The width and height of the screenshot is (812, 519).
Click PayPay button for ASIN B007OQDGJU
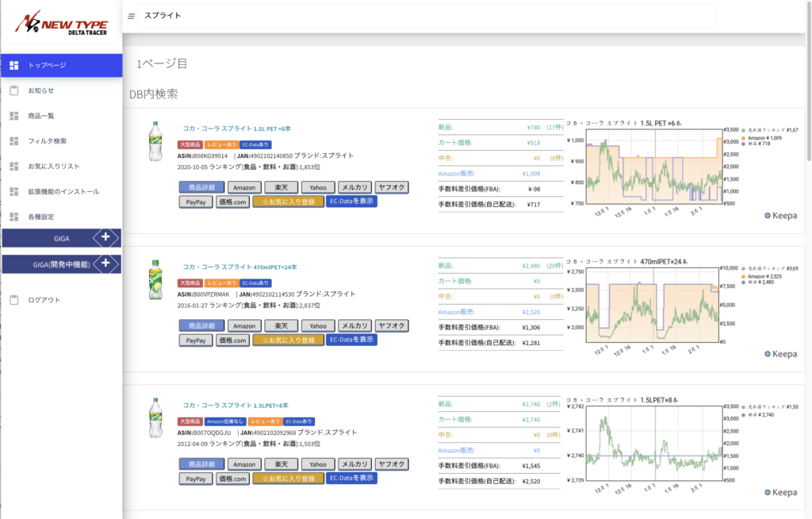tap(196, 479)
